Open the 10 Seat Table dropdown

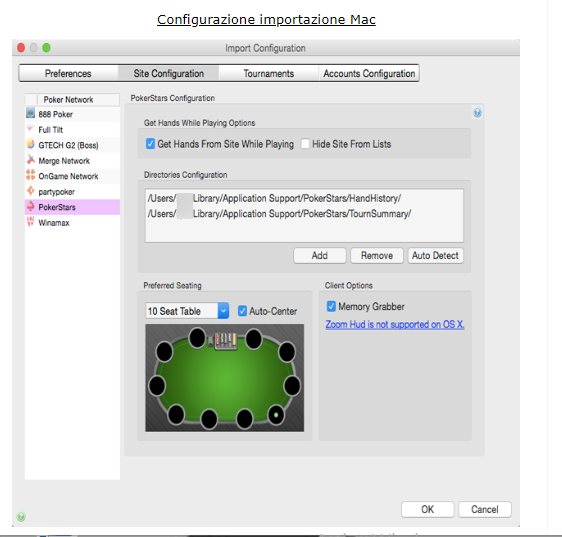[223, 311]
